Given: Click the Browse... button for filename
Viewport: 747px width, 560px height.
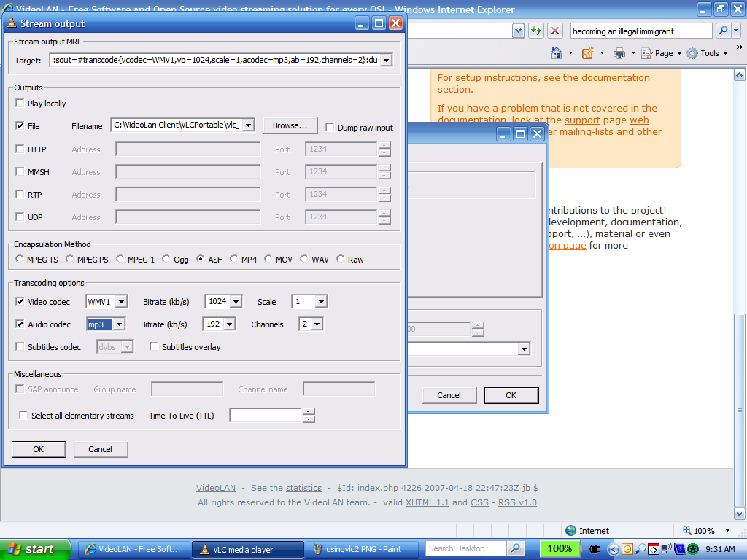Looking at the screenshot, I should tap(290, 125).
